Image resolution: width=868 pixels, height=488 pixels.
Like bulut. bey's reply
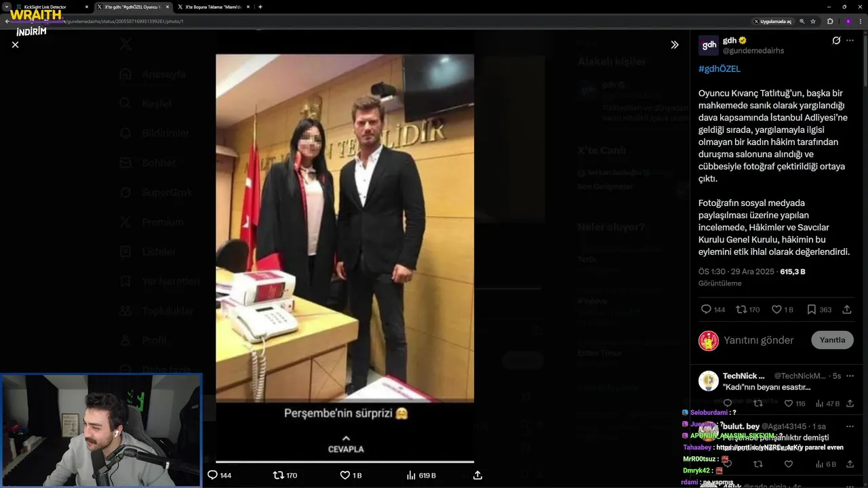click(x=789, y=464)
